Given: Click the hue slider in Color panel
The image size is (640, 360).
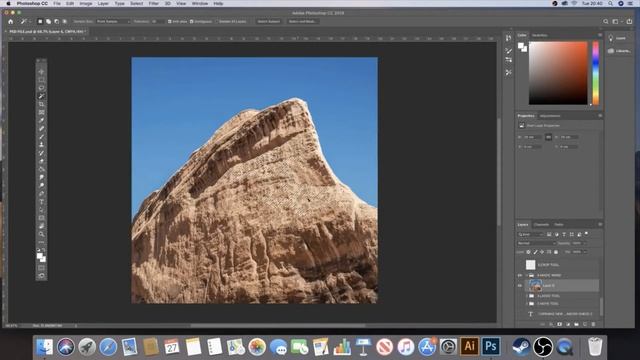Looking at the screenshot, I should pyautogui.click(x=596, y=73).
